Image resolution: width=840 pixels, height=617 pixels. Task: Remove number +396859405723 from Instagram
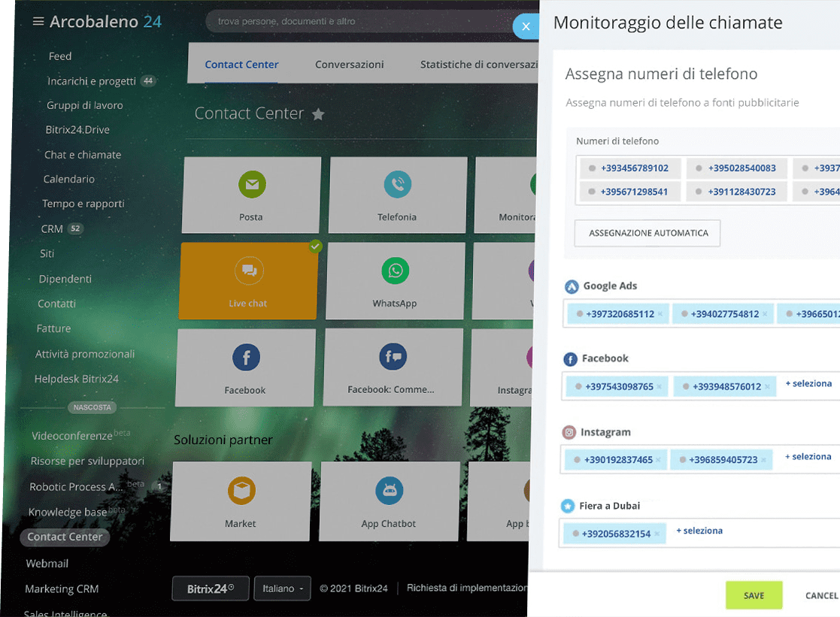coord(763,460)
